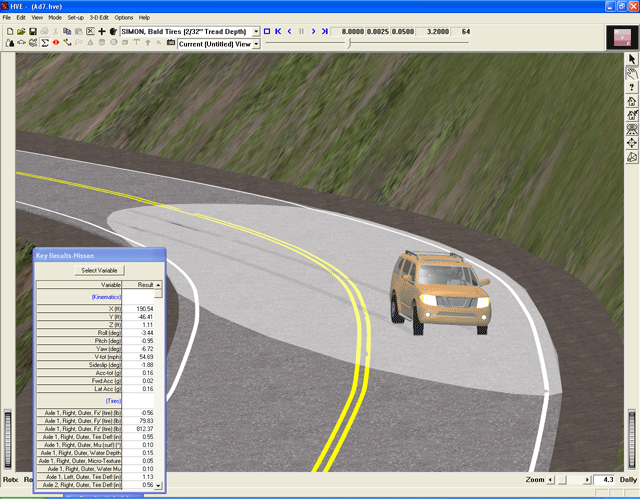Click the question mark help tool
The height and width of the screenshot is (499, 640).
[631, 87]
